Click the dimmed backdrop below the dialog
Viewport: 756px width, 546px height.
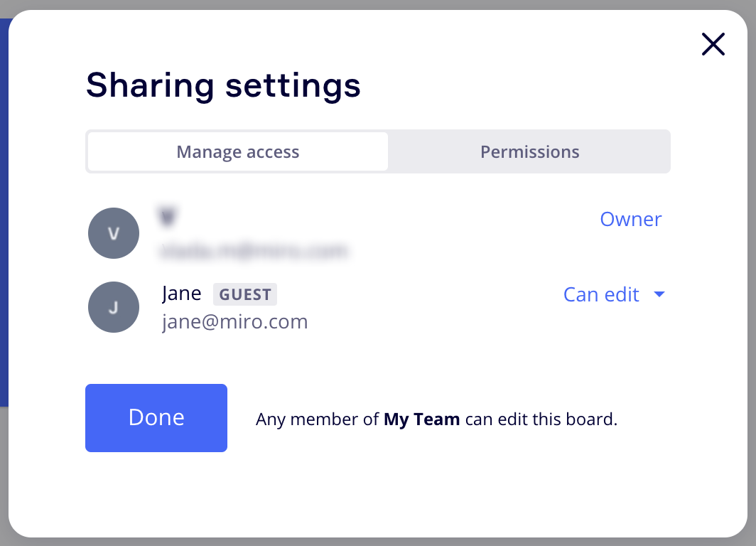tap(378, 542)
